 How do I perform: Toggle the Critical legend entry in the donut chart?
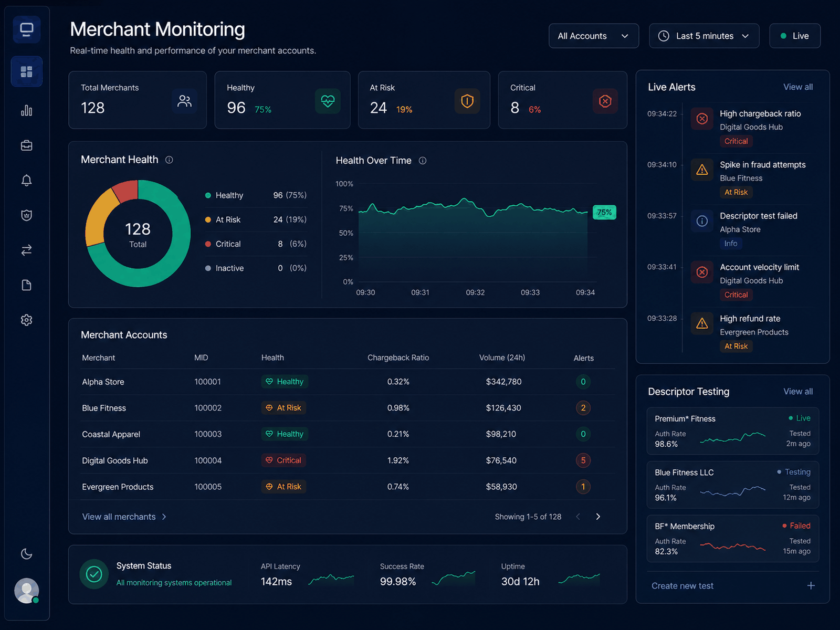pyautogui.click(x=256, y=244)
